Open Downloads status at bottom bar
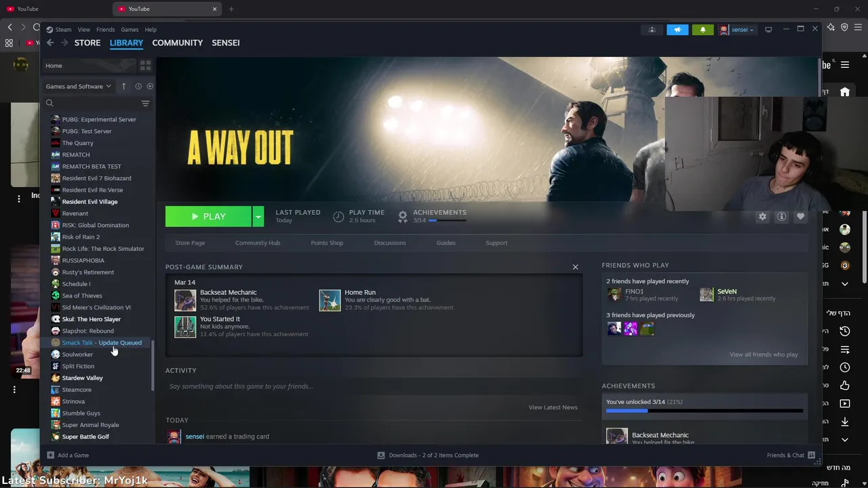 coord(428,455)
